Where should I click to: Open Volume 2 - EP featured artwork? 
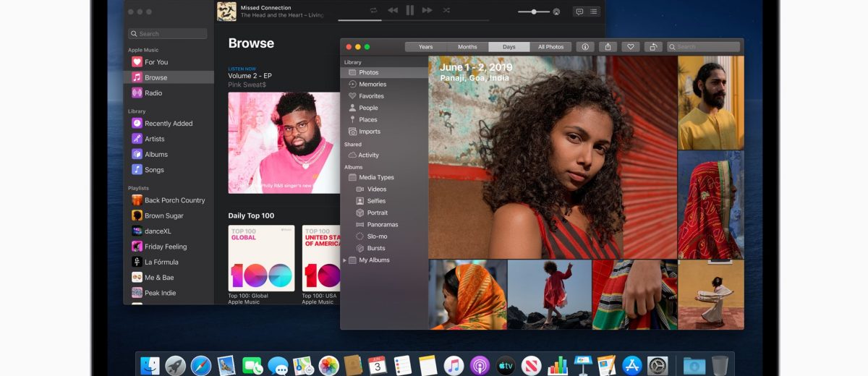point(284,142)
